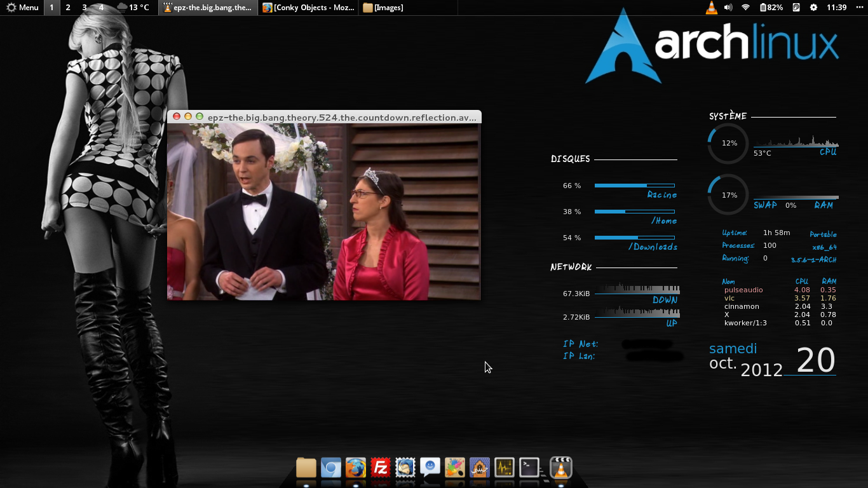Open the removable drives tray icon
Screen dimensions: 868x488
pyautogui.click(x=796, y=8)
